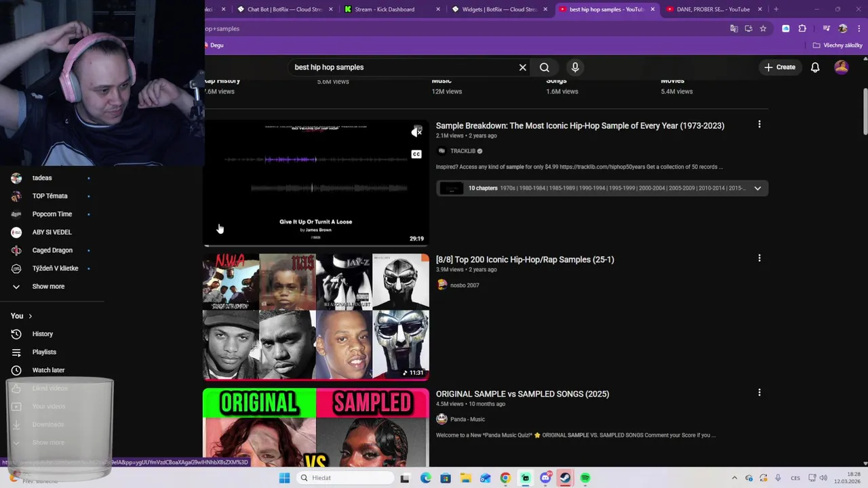This screenshot has height=488, width=868.
Task: Expand the 10 chapters list
Action: click(757, 188)
